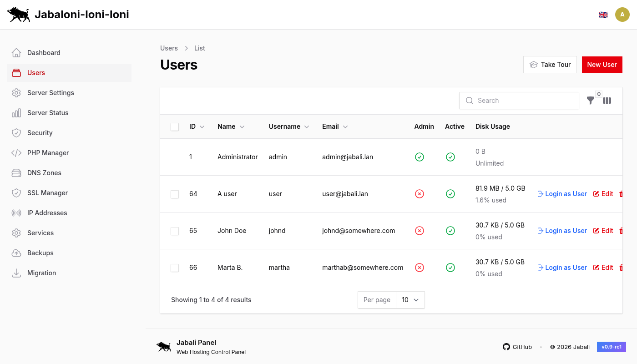Click the column visibility icon
637x364 pixels.
click(607, 101)
